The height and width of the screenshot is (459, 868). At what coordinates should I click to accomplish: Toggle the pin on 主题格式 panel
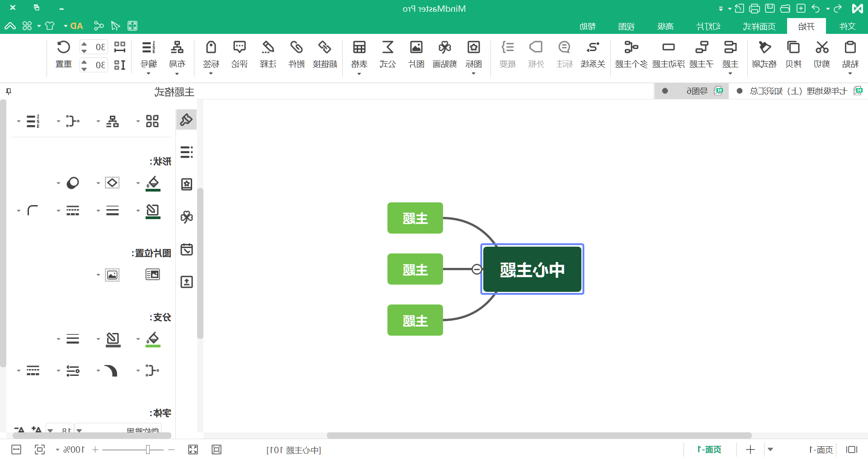point(8,92)
